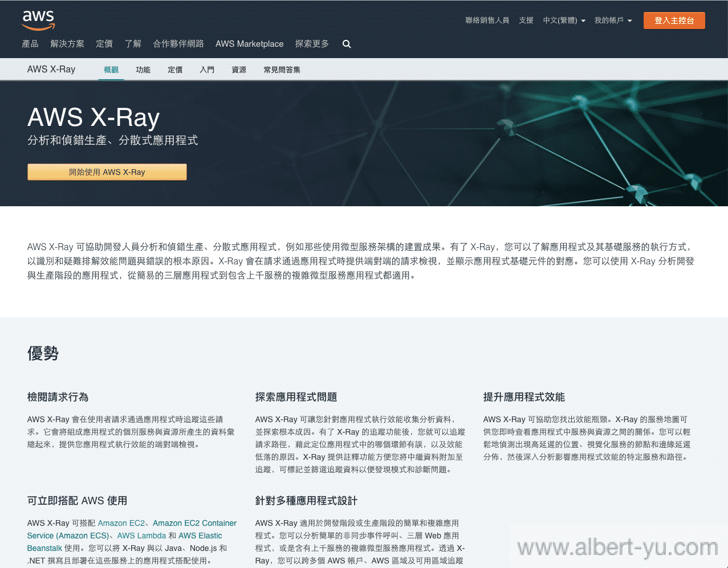The width and height of the screenshot is (728, 568).
Task: Open the AWS Lambda link
Action: (x=141, y=536)
